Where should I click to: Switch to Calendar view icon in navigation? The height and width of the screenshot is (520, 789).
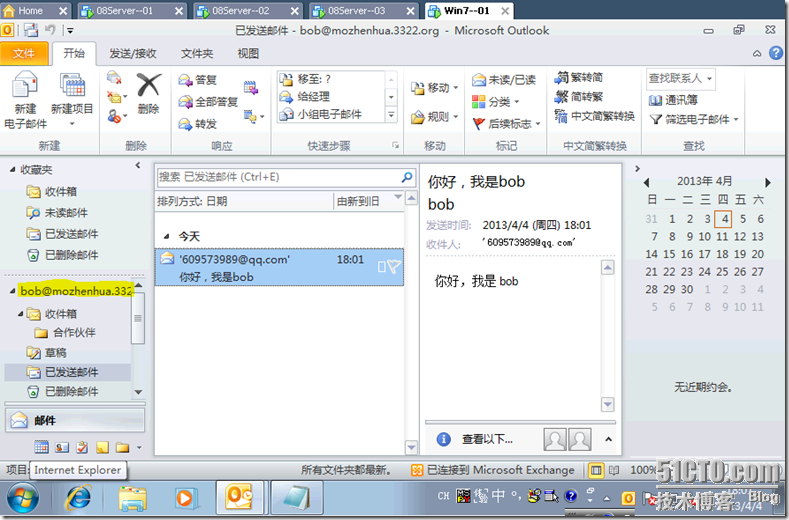(x=41, y=447)
